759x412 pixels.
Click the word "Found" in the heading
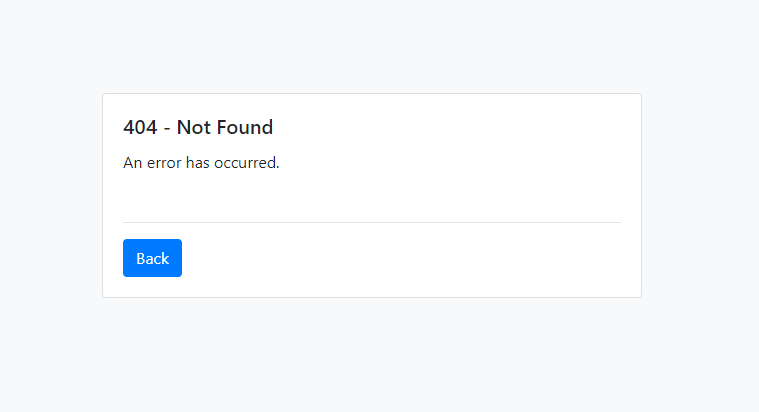[243, 127]
